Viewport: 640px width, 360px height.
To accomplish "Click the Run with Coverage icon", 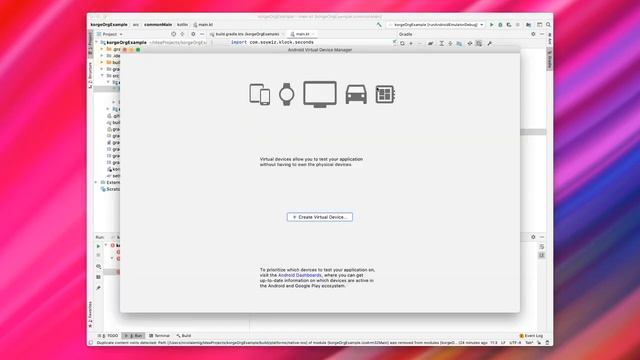I will 509,25.
